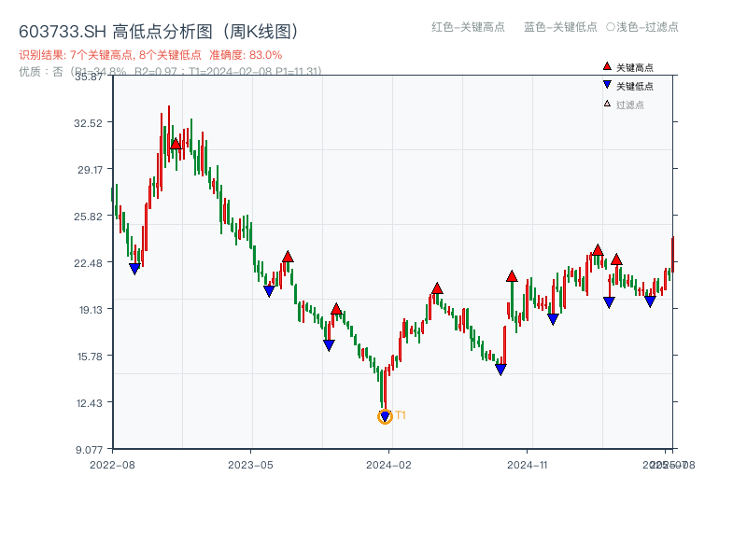This screenshot has width=747, height=560.
Task: Click the grey 优质：否 info line
Action: point(170,72)
